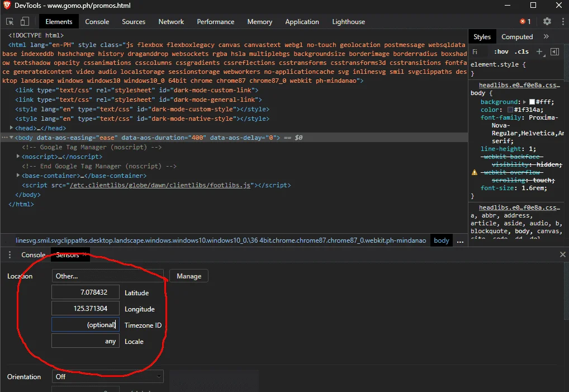Click the font-size 1.6rem value
The width and height of the screenshot is (569, 392).
(x=533, y=188)
